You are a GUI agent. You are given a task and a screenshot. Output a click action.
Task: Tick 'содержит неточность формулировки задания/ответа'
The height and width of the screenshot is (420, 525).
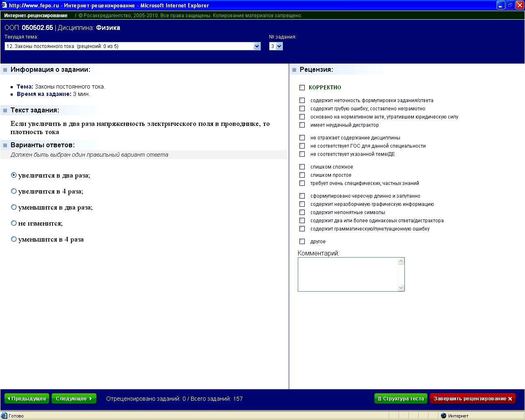coord(302,100)
